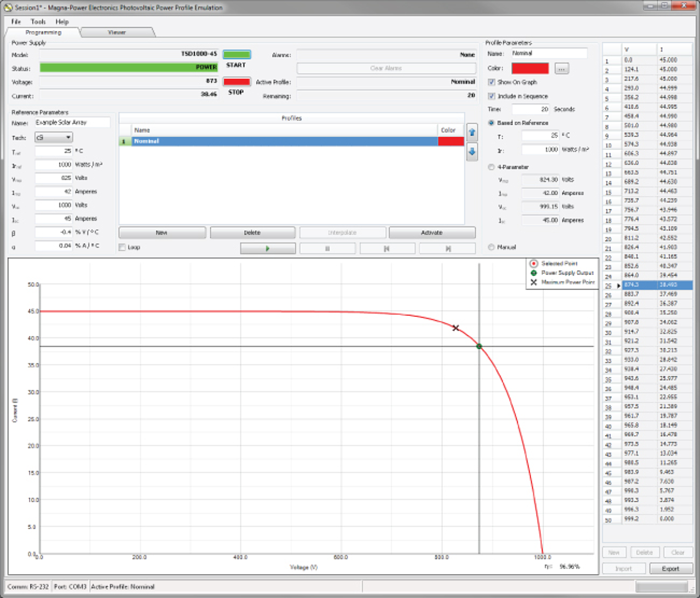Play the profile sequence
The image size is (700, 598).
268,248
